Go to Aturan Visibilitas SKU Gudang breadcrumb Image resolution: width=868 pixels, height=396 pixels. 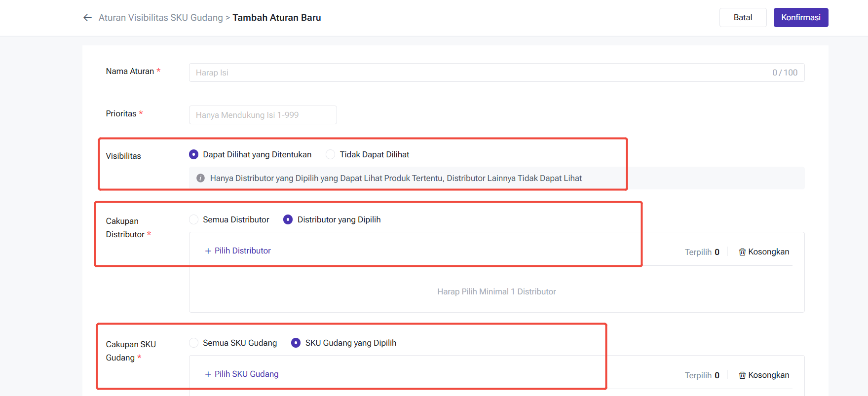pyautogui.click(x=160, y=18)
